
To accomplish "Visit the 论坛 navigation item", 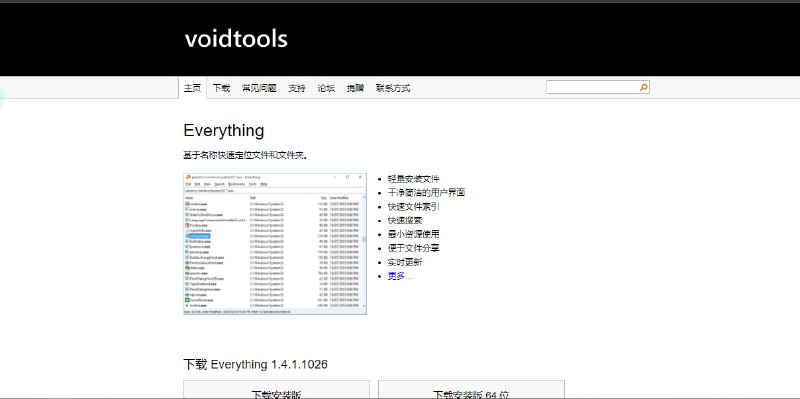I will click(326, 88).
